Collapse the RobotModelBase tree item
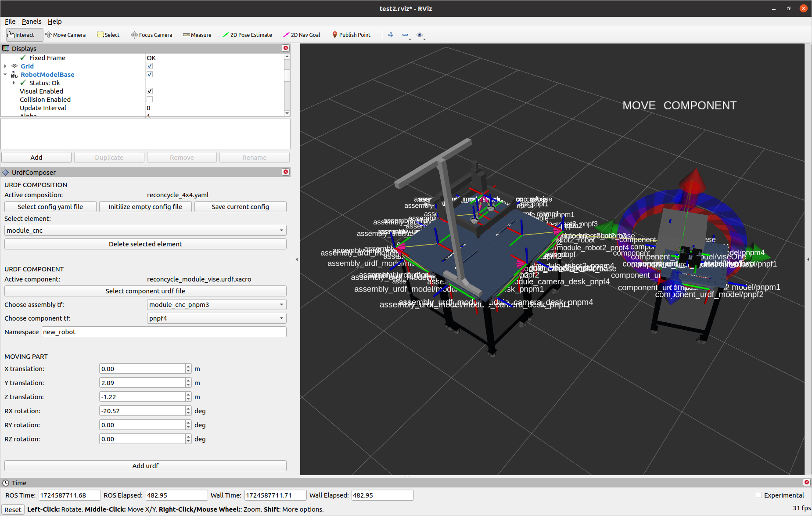Viewport: 812px width, 516px height. pyautogui.click(x=5, y=74)
